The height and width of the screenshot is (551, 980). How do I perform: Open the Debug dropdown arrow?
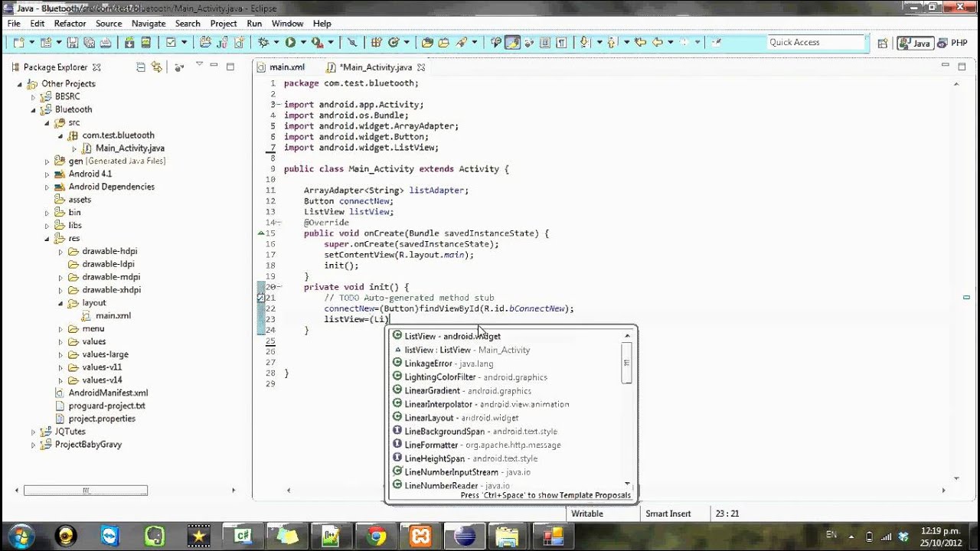[276, 43]
